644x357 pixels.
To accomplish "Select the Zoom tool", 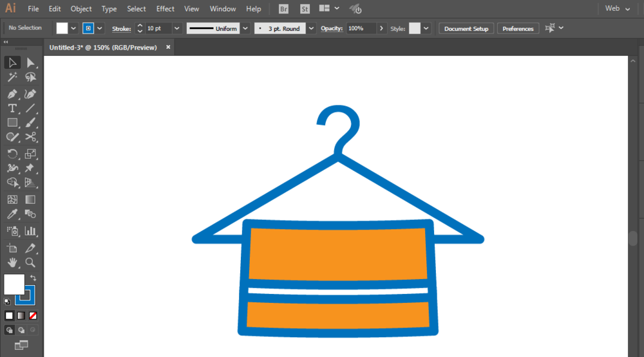I will pos(30,262).
